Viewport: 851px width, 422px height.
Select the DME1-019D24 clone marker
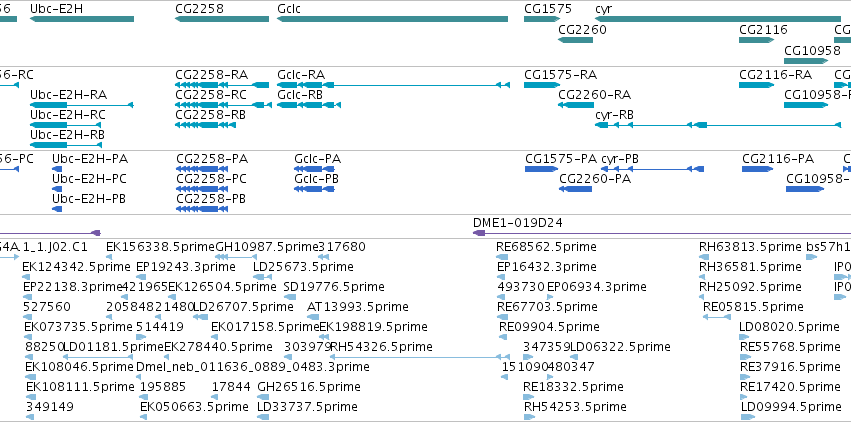coord(662,233)
